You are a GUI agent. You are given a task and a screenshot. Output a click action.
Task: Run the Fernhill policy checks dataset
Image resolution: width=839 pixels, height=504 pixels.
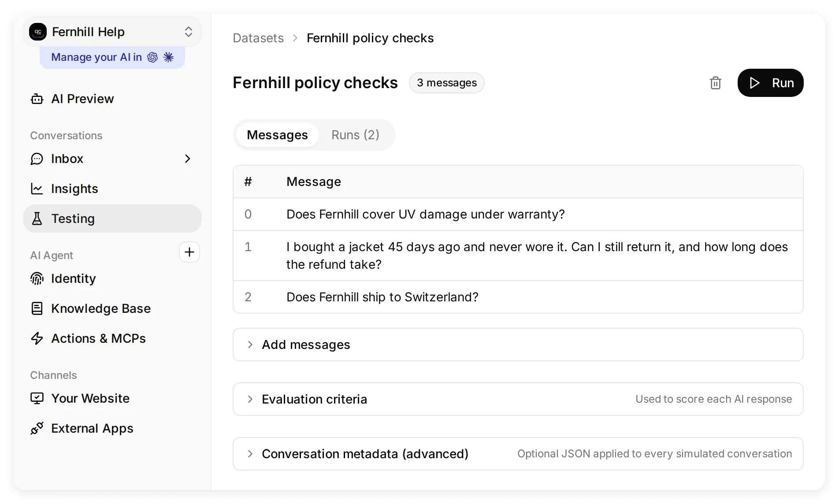click(x=770, y=83)
